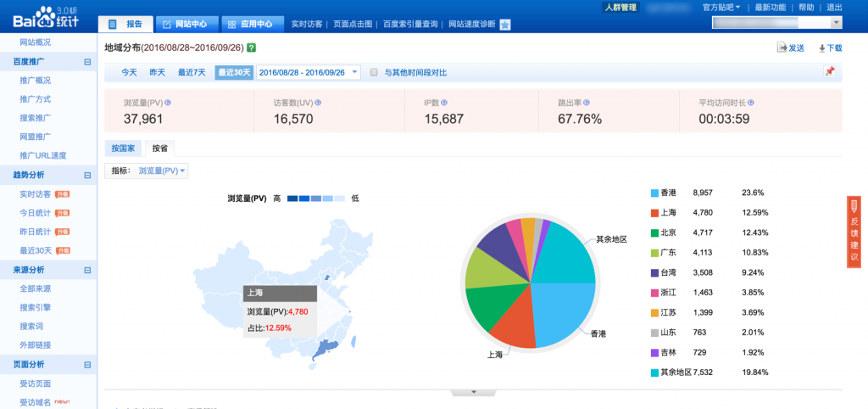Open 网站速度诊断 link
The height and width of the screenshot is (409, 868).
pyautogui.click(x=471, y=25)
